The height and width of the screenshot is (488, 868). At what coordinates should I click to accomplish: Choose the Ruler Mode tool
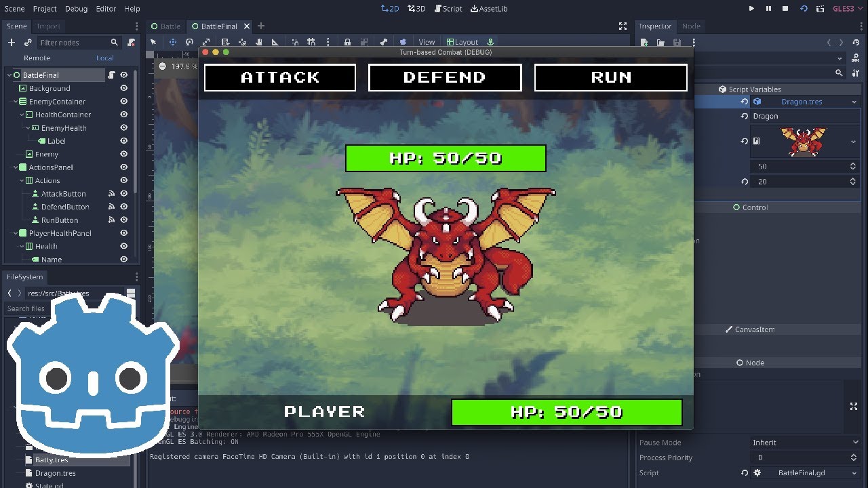[275, 42]
